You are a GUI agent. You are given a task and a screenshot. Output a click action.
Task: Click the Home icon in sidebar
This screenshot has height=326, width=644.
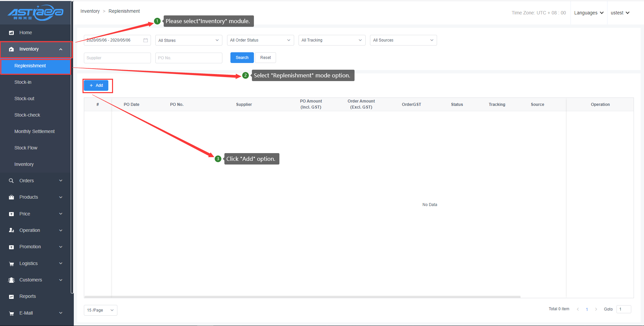(11, 33)
